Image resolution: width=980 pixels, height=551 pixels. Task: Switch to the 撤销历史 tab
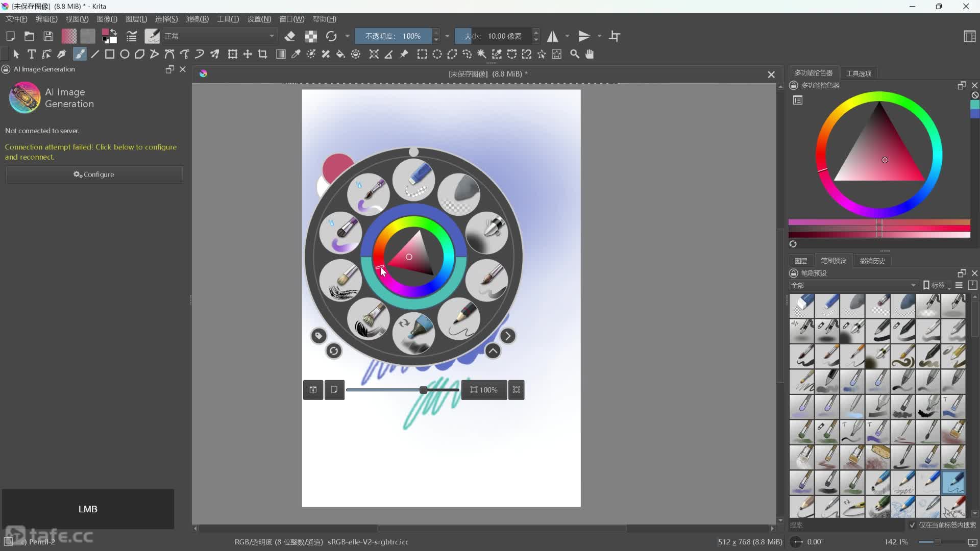(x=872, y=261)
